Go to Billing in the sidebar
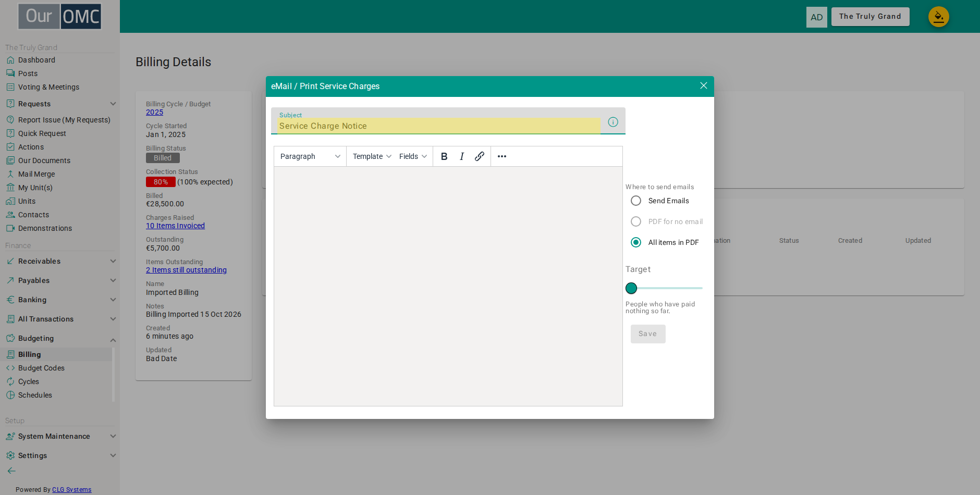Viewport: 980px width, 495px height. 29,354
